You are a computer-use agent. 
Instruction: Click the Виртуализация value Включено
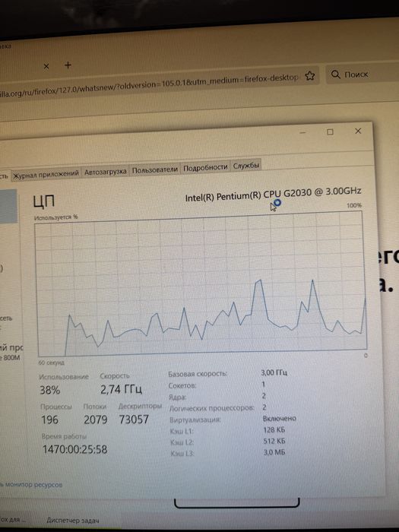pos(279,418)
